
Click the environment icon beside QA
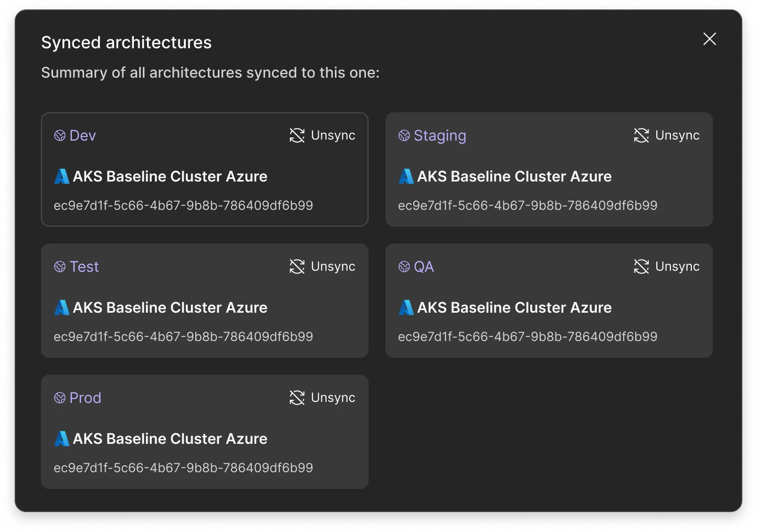(404, 267)
